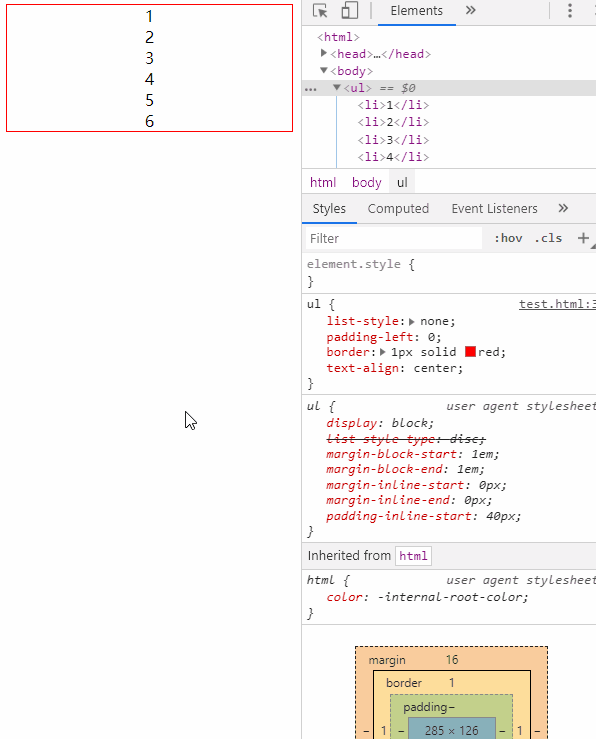
Task: Show more DevTools panels chevron
Action: (470, 10)
